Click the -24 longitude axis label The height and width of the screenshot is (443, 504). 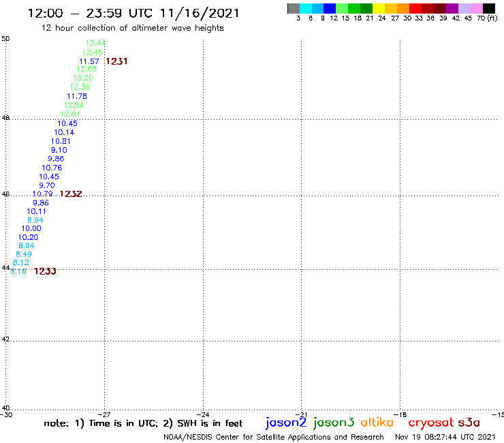coord(203,414)
